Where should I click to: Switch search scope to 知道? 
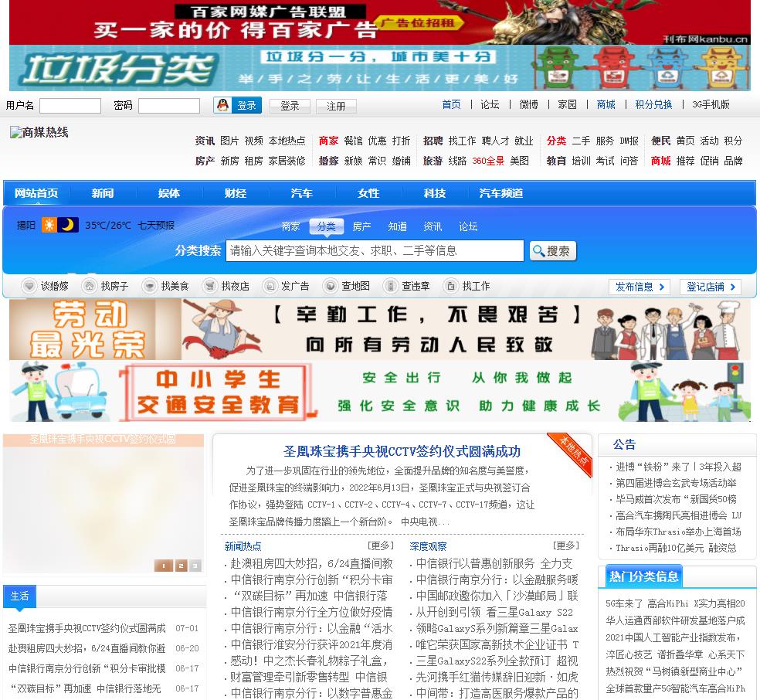[x=398, y=226]
